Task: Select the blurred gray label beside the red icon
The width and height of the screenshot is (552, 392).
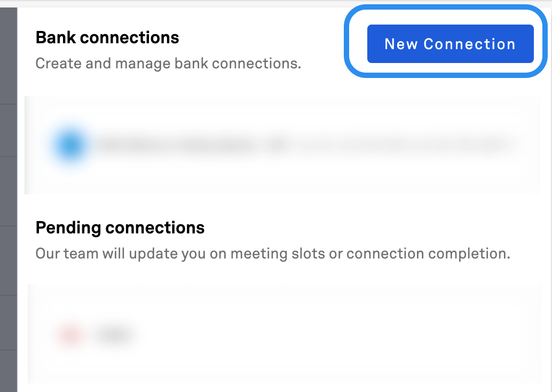Action: (113, 334)
